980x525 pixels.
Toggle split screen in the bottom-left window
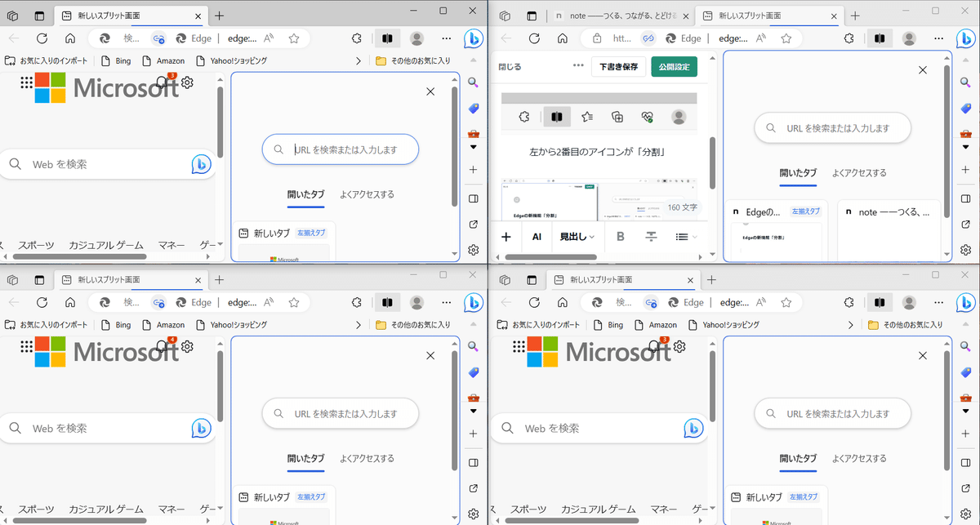point(386,302)
